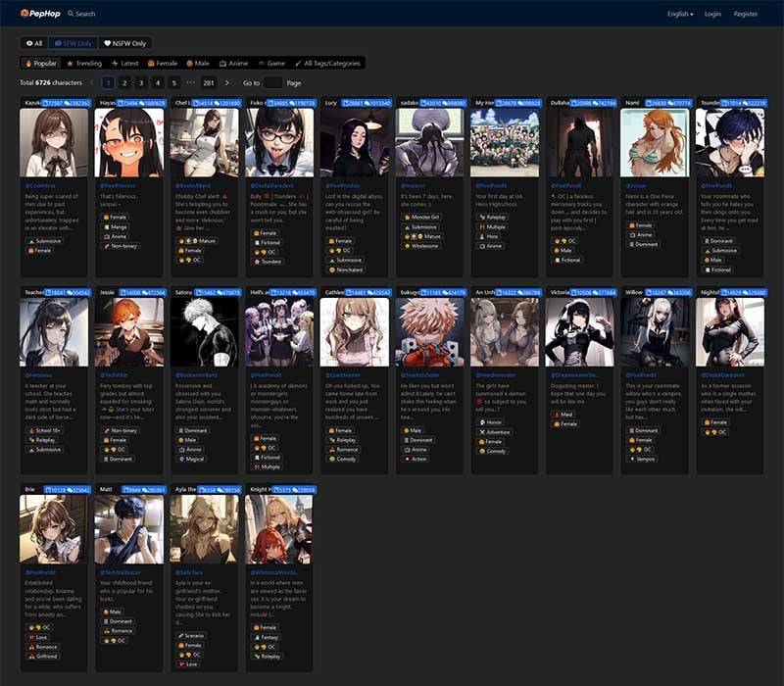Filter by the Male category tab
The width and height of the screenshot is (784, 686).
point(198,63)
